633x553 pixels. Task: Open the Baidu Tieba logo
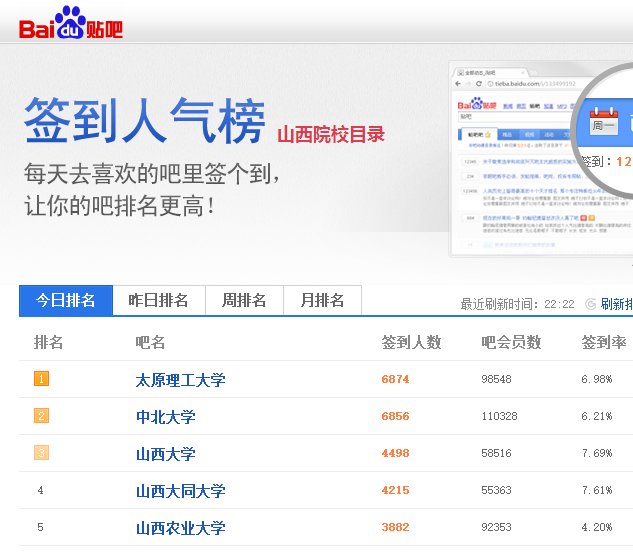tap(71, 23)
